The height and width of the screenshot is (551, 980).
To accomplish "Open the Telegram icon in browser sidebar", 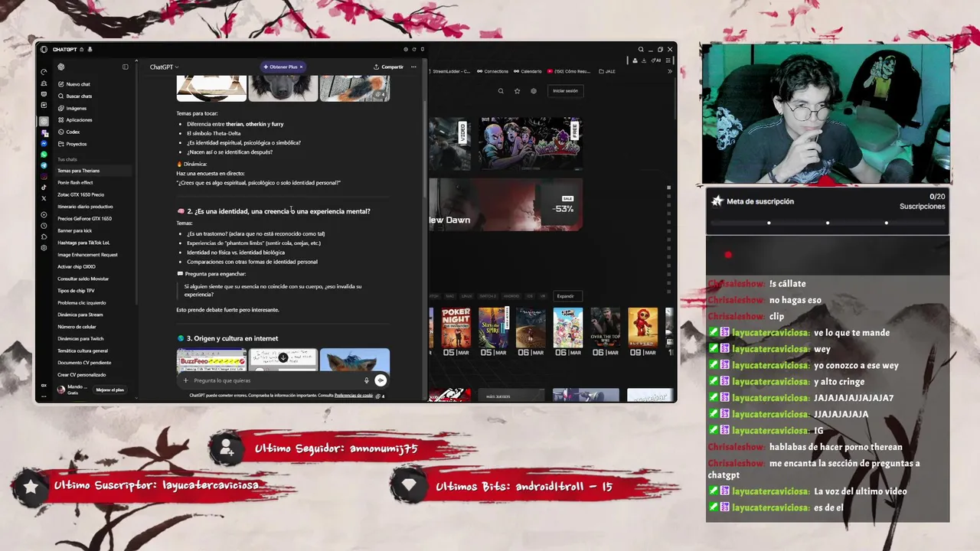I will [x=44, y=165].
